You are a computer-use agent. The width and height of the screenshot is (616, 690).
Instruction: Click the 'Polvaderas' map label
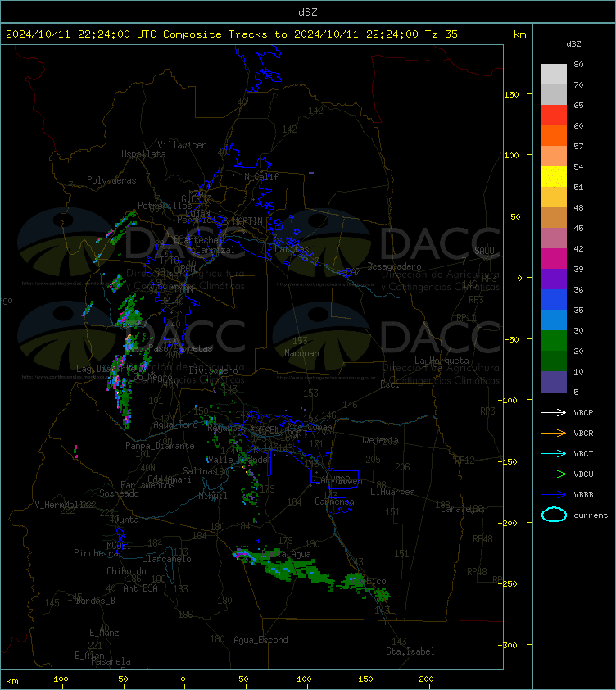point(111,180)
